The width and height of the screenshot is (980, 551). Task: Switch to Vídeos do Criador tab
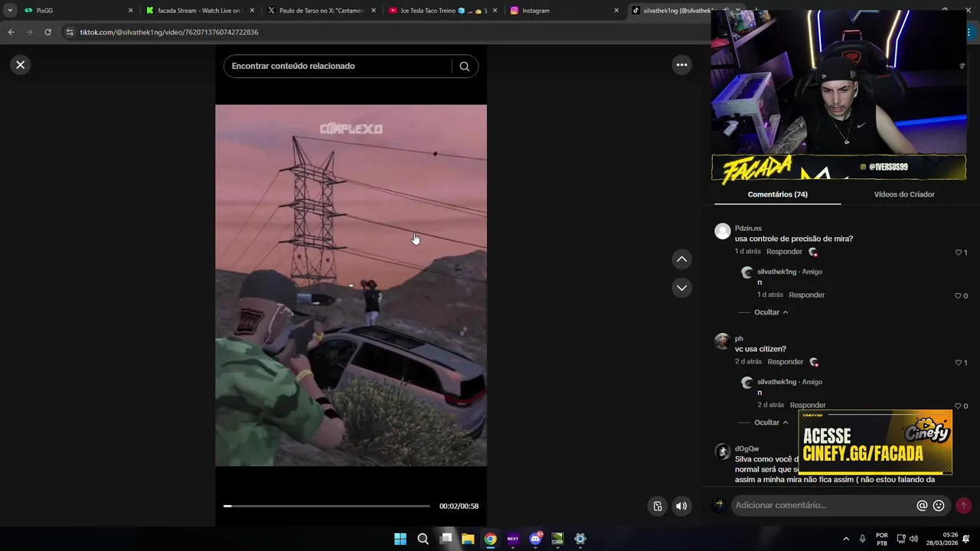pyautogui.click(x=904, y=194)
